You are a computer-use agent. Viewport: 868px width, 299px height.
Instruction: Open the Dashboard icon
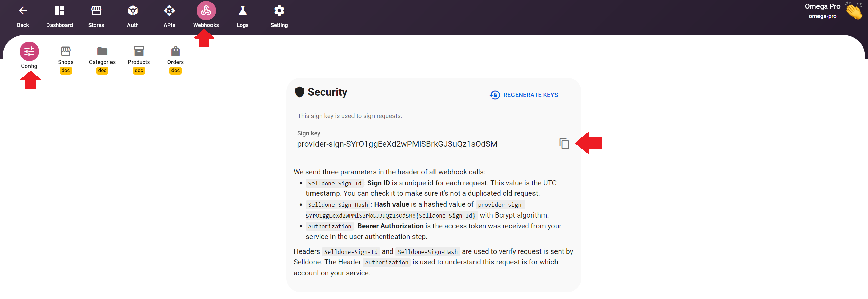pyautogui.click(x=60, y=11)
